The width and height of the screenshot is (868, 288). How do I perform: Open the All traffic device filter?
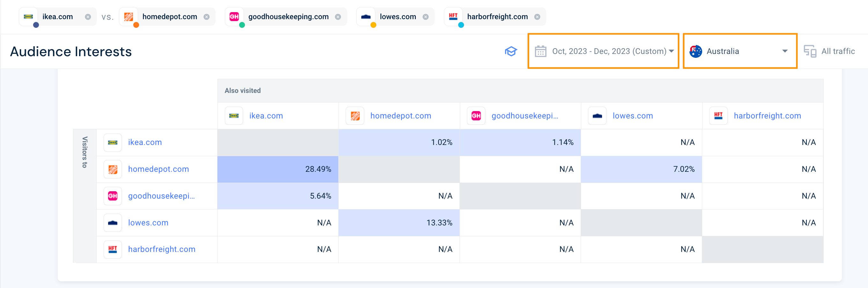830,51
